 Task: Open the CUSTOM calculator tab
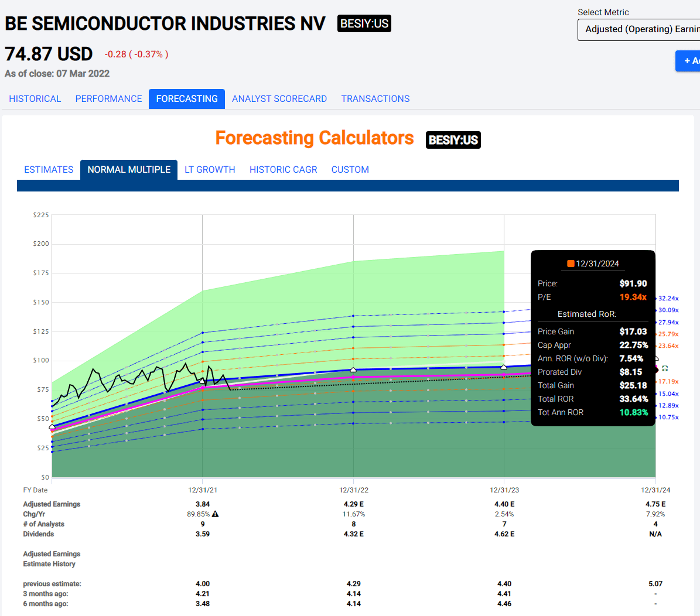[350, 170]
